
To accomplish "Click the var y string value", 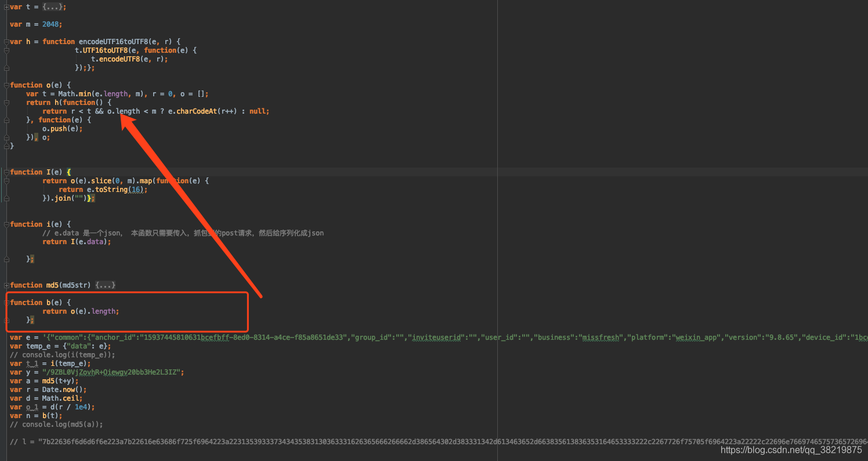I will pos(111,372).
